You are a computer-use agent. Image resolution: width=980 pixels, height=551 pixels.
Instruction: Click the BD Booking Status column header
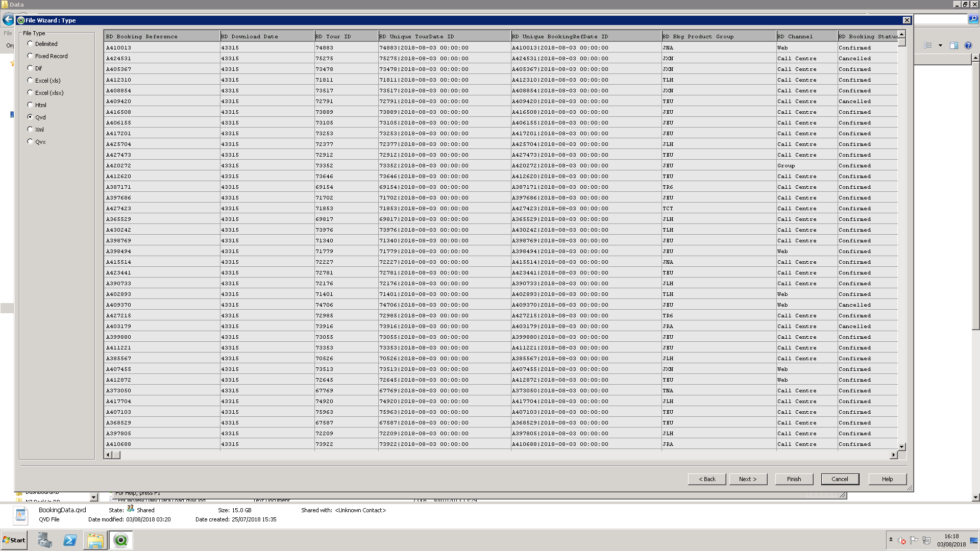pos(868,36)
